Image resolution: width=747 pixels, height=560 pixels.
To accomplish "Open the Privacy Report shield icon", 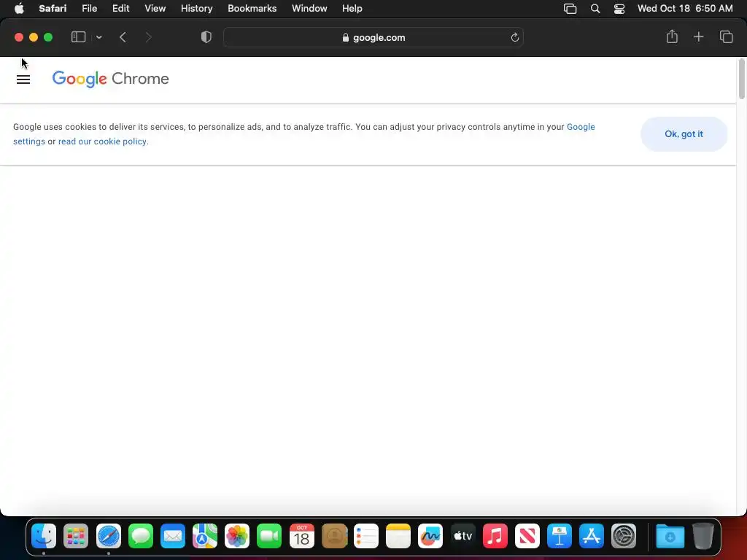I will 206,37.
